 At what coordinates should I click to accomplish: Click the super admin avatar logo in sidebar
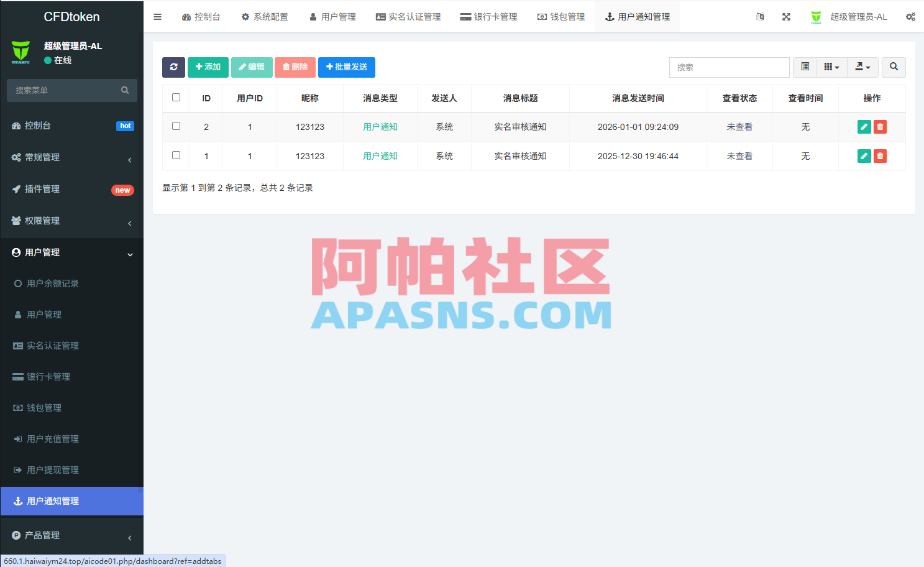point(21,53)
